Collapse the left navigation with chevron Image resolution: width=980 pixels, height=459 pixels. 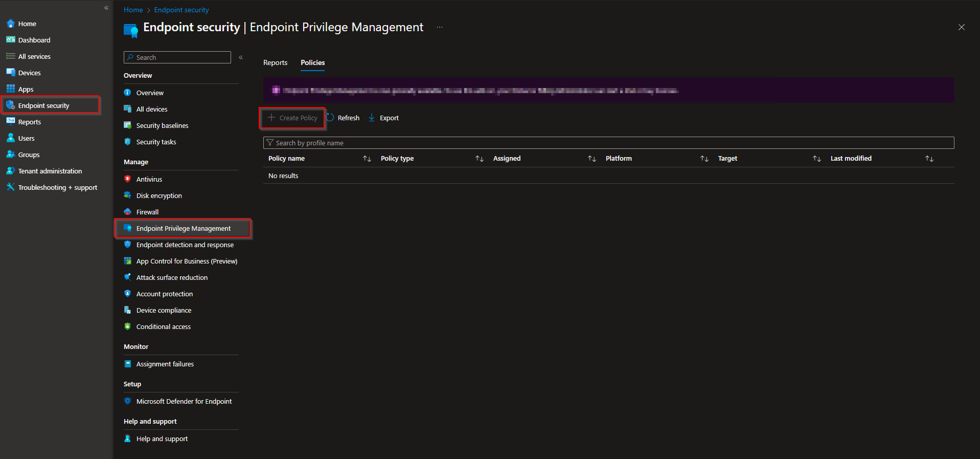point(106,8)
